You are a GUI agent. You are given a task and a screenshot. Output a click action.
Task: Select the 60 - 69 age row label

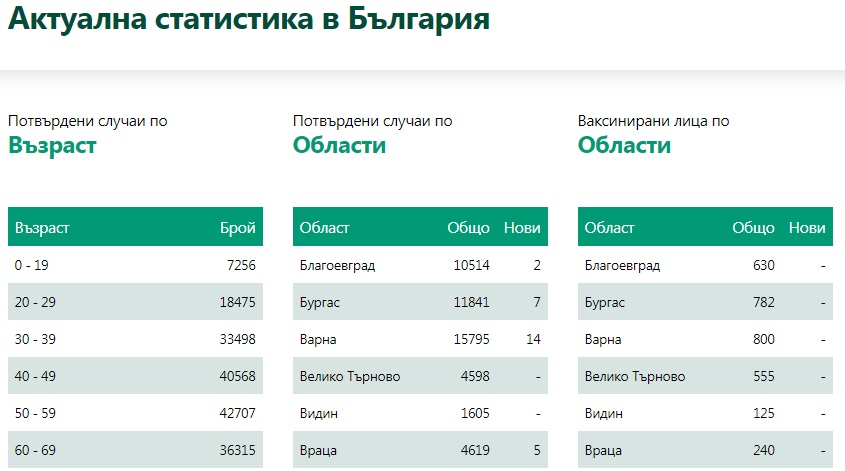tap(35, 450)
